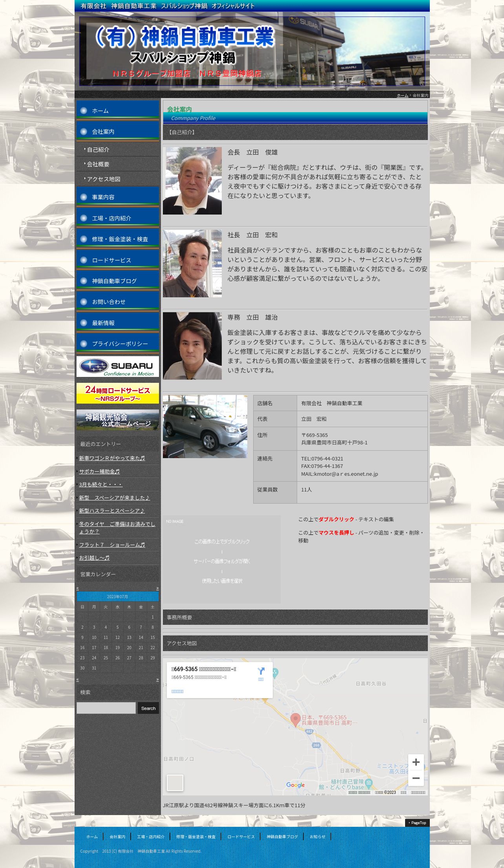Screen dimensions: 504x868
Task: Click footer link ロードサービス
Action: click(241, 837)
